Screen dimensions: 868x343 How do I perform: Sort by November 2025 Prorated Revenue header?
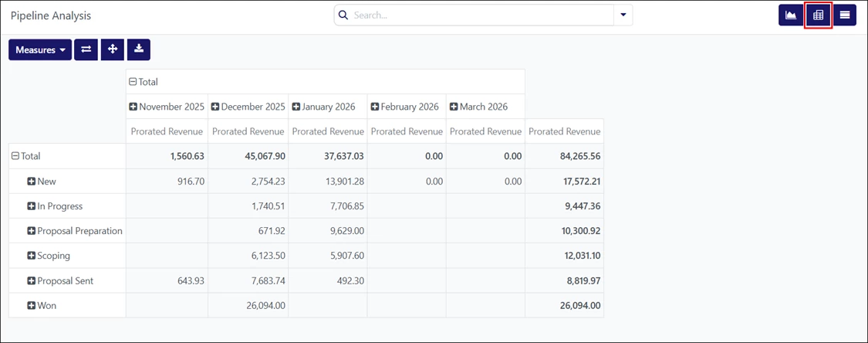tap(167, 131)
